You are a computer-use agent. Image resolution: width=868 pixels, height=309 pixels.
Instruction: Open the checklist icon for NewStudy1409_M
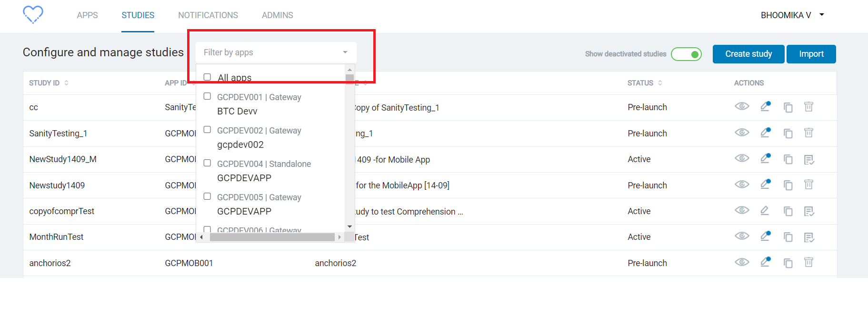(809, 160)
